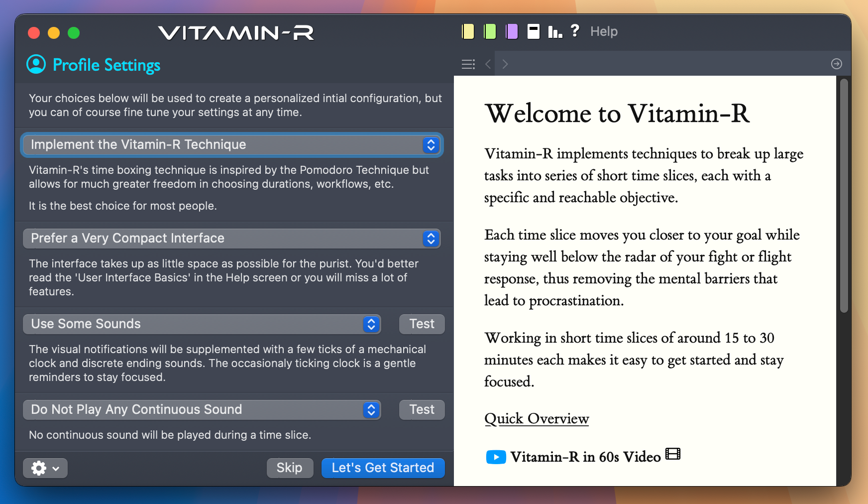Zoom the window with green button
This screenshot has width=868, height=504.
click(74, 33)
